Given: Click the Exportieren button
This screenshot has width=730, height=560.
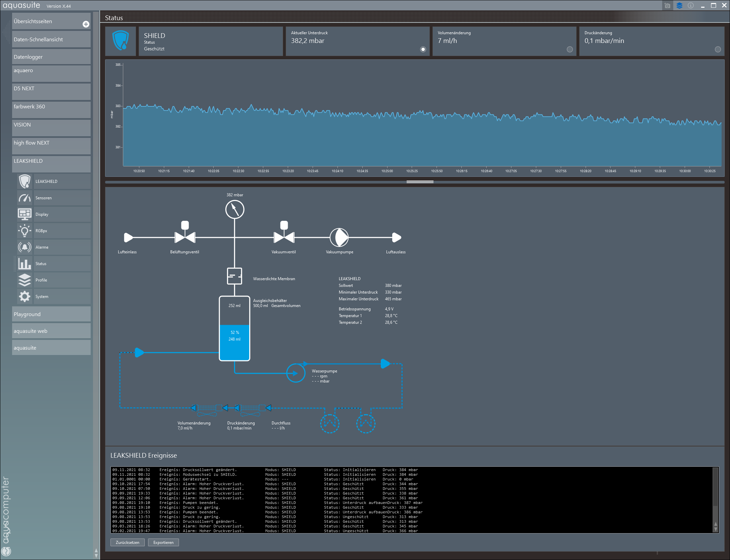Looking at the screenshot, I should 164,543.
